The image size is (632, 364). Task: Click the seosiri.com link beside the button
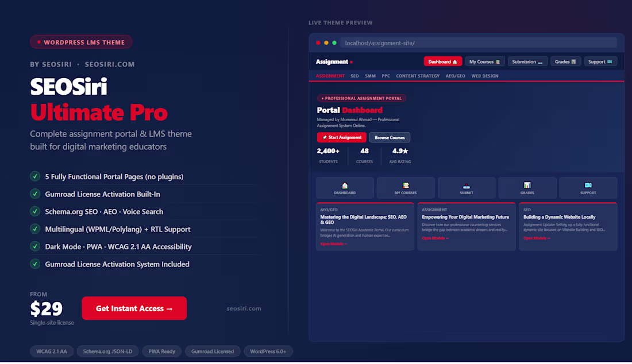[244, 308]
